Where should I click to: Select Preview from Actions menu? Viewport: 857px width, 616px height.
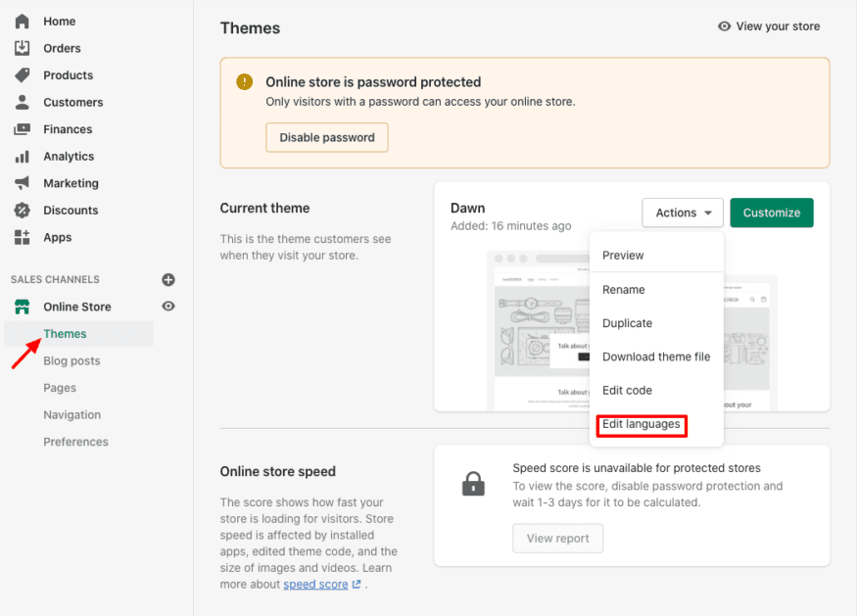pyautogui.click(x=623, y=256)
